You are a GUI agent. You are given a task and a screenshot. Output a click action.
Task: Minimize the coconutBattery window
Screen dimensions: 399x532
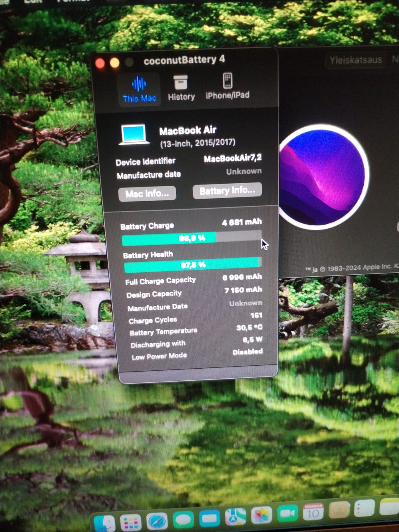click(115, 63)
